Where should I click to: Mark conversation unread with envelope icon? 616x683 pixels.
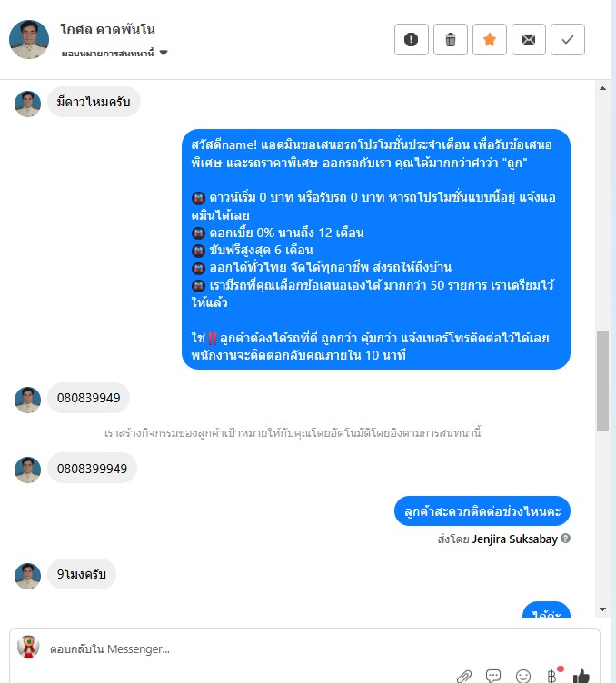(529, 40)
